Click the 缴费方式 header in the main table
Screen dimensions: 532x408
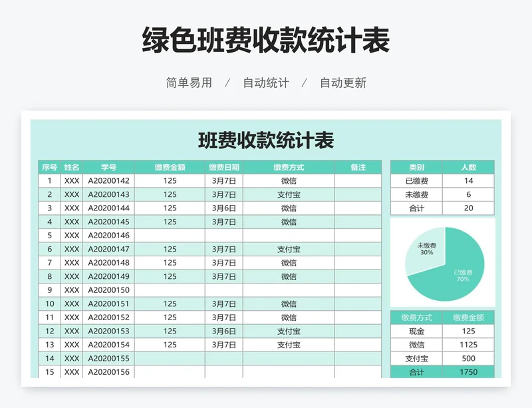point(289,167)
